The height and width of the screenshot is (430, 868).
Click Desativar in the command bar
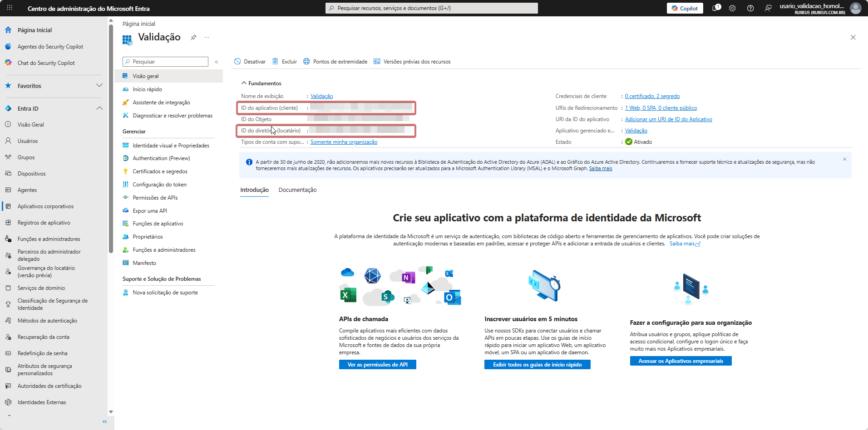(250, 62)
